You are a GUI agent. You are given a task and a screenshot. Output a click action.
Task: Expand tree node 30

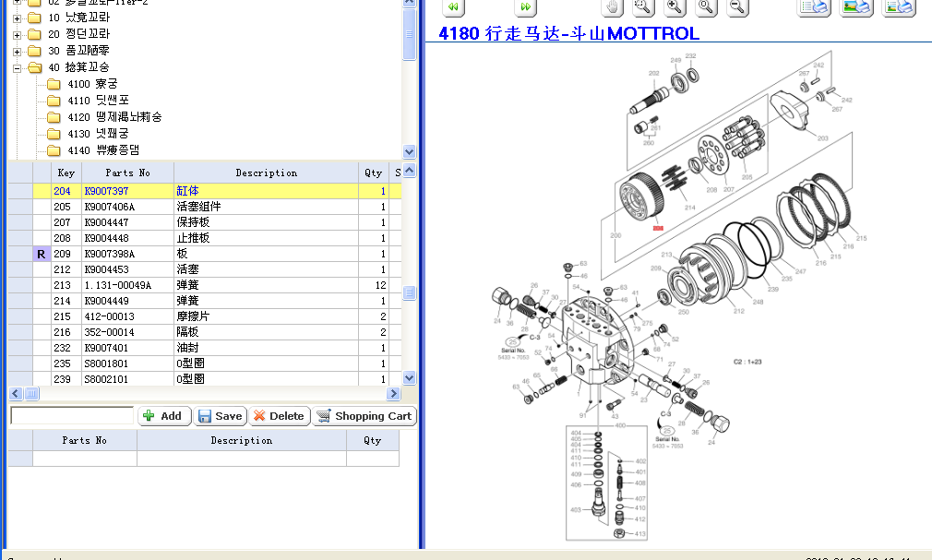(x=18, y=52)
